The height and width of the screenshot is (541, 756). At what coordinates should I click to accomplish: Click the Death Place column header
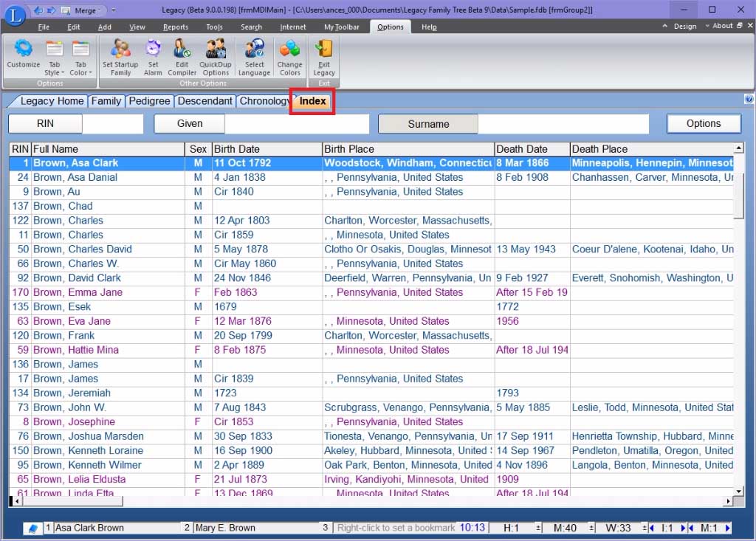[652, 149]
